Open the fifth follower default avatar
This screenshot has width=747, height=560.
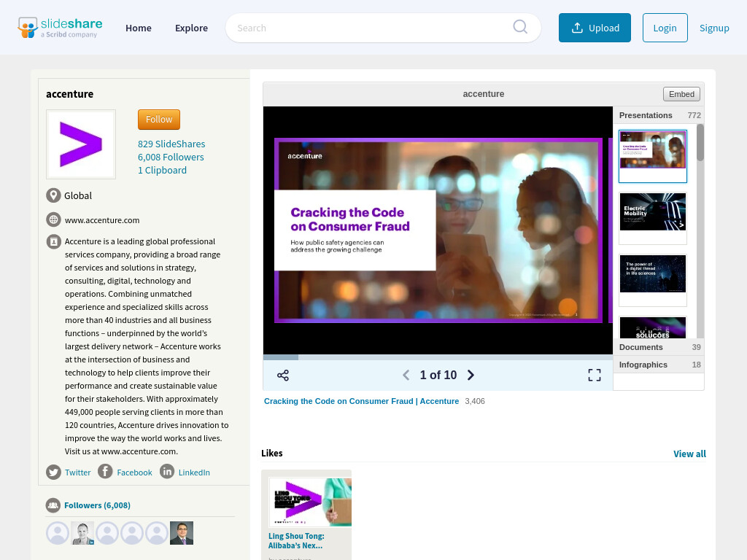click(x=157, y=533)
